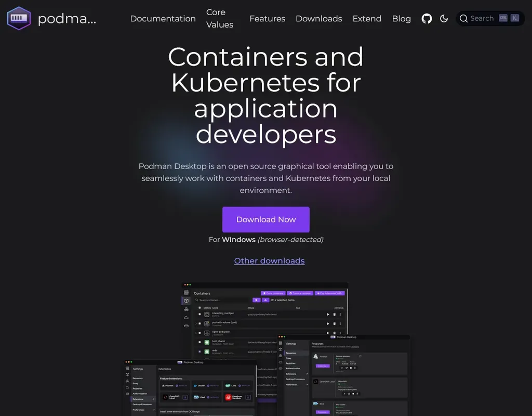
Task: Click the Download Now button
Action: point(266,219)
